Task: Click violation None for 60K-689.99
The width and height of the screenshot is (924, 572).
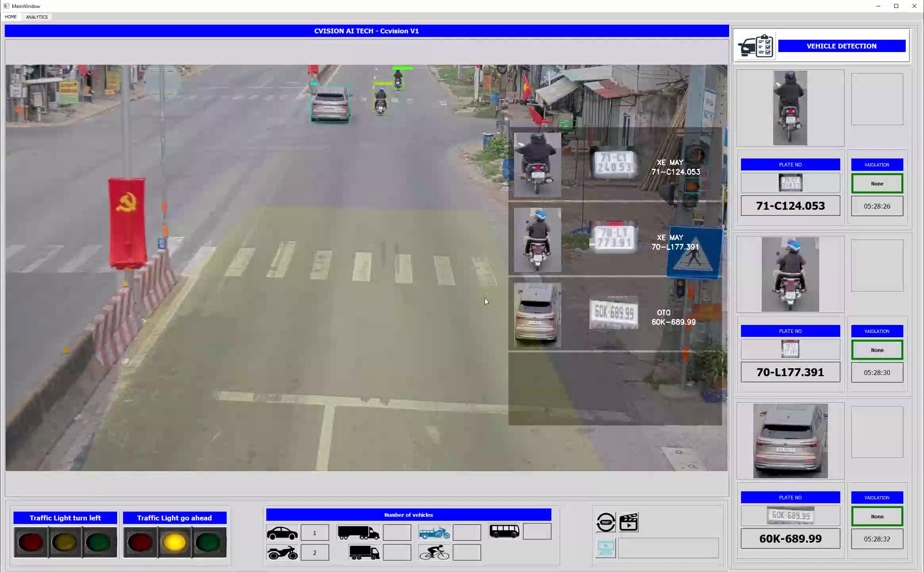Action: [877, 516]
